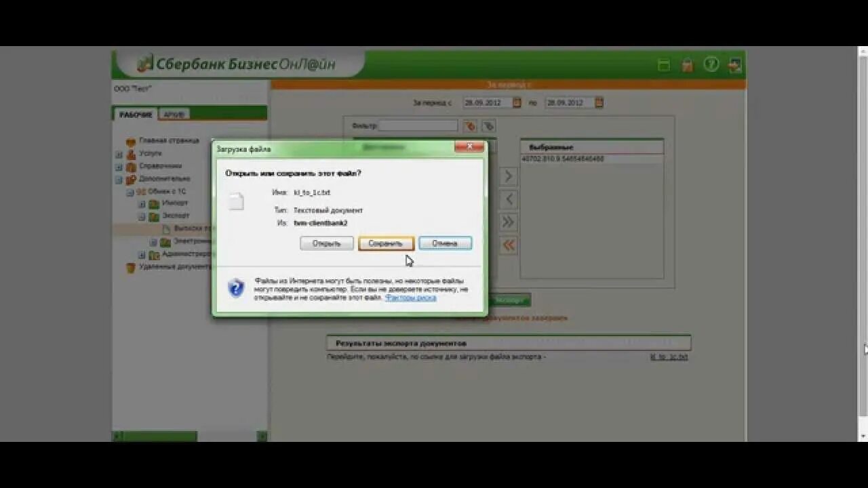Select Экспорт folder in the tree
Screen dimensions: 868x488
176,216
